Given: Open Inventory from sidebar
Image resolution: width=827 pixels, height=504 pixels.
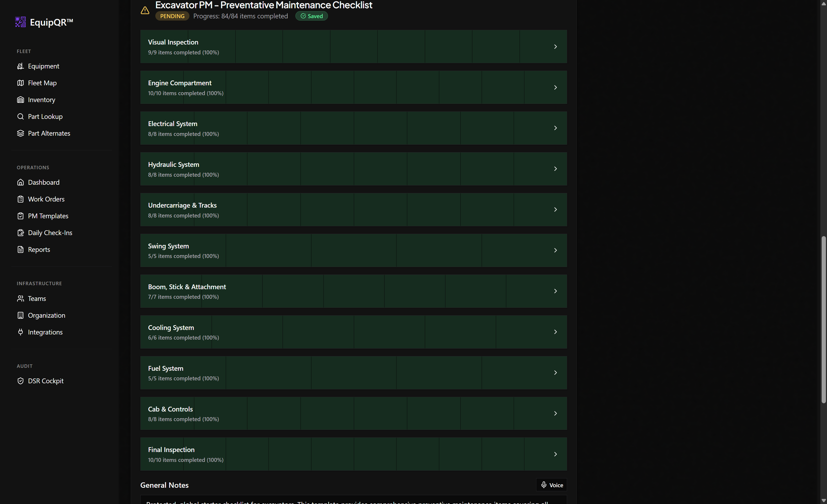Looking at the screenshot, I should coord(42,100).
